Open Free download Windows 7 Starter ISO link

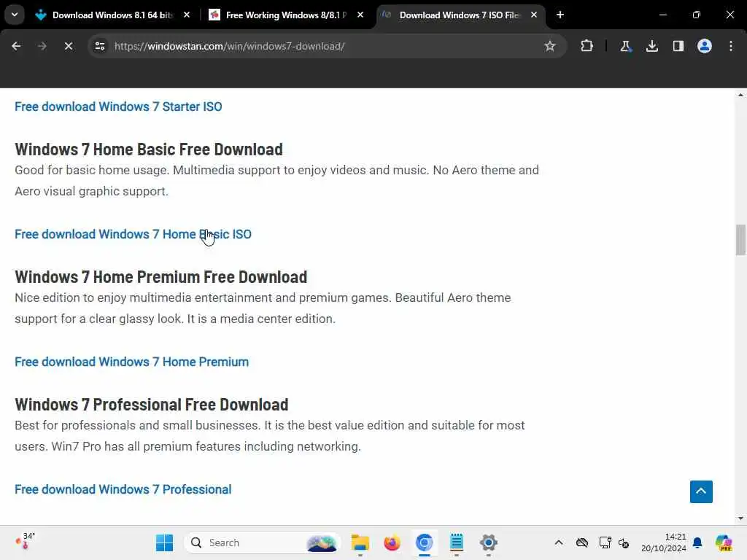(118, 106)
